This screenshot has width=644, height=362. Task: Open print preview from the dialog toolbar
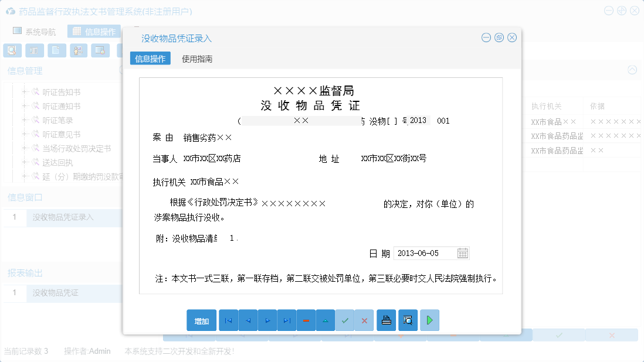click(x=408, y=320)
